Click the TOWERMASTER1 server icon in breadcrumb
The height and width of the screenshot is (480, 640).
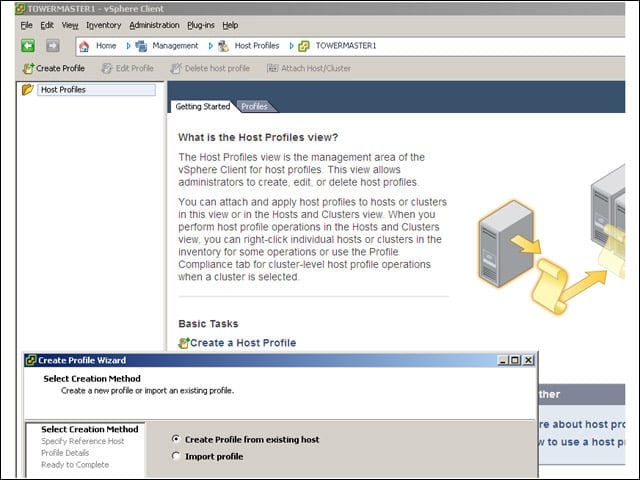click(304, 46)
